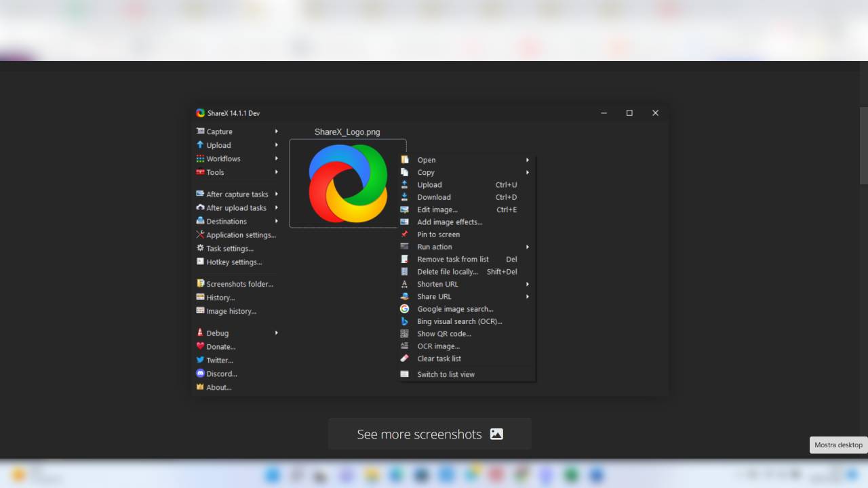Click the Twitter bird icon
The image size is (868, 488).
tap(200, 360)
